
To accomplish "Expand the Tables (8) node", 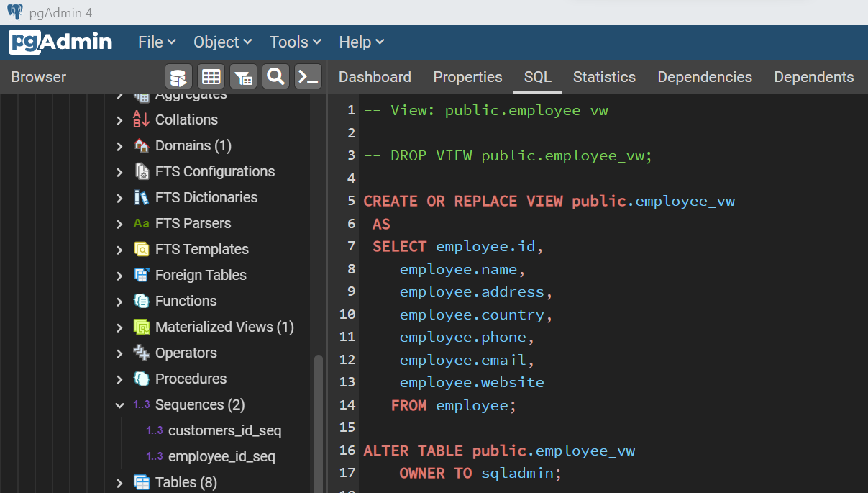I will coord(119,483).
